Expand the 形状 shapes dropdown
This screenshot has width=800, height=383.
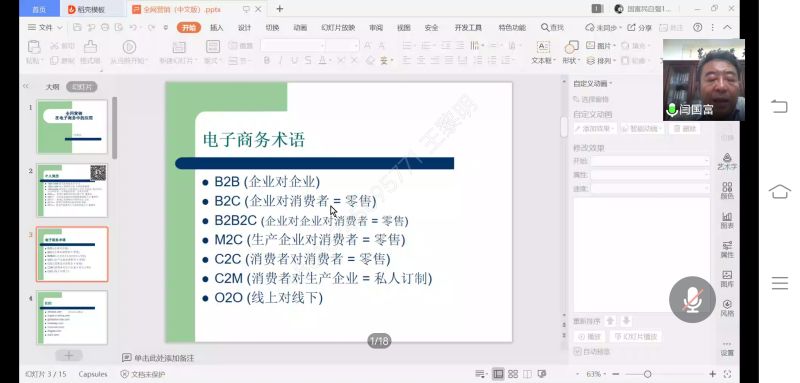coord(571,60)
